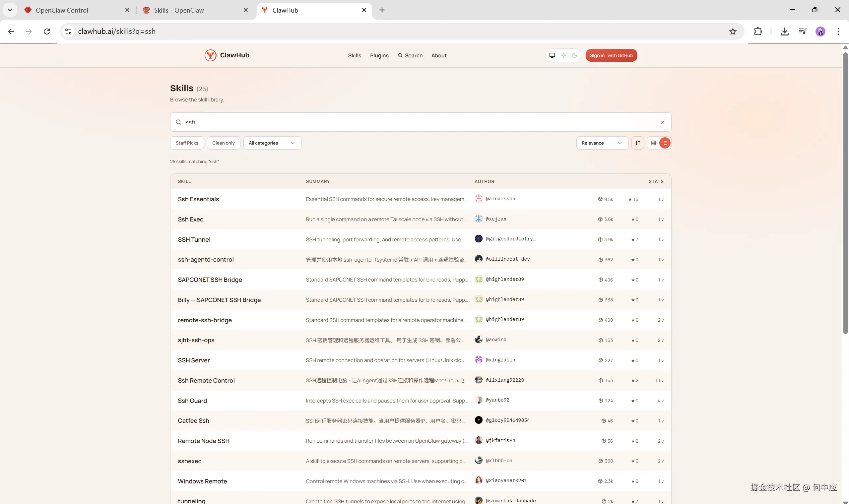Open the browser downloads icon

(x=784, y=31)
